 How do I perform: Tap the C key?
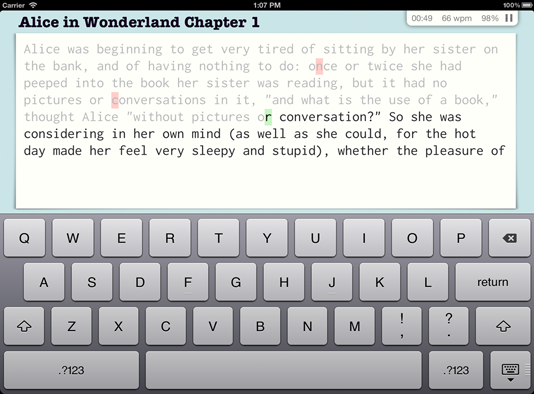(x=166, y=326)
